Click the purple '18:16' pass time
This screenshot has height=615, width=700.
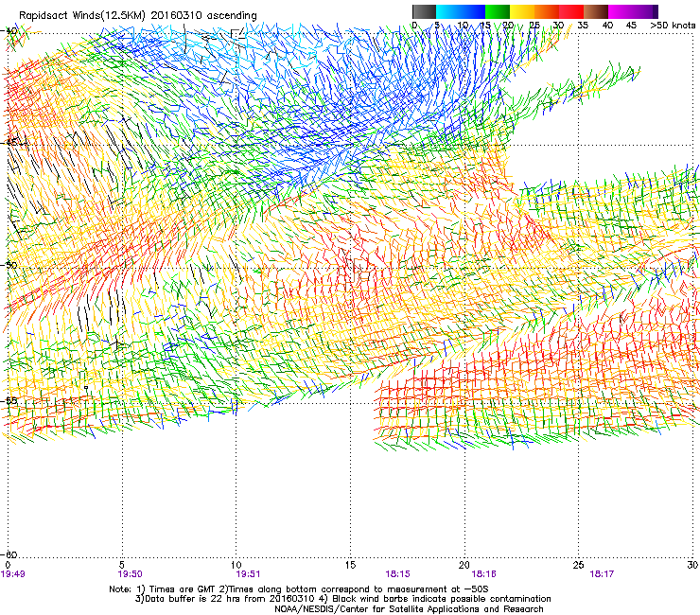484,574
